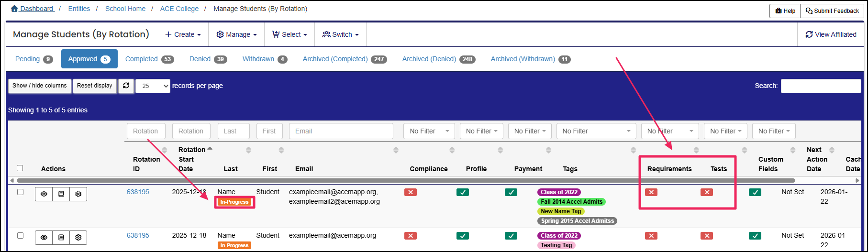Go to Entities breadcrumb
Viewport: 868px width, 252px height.
[x=79, y=9]
